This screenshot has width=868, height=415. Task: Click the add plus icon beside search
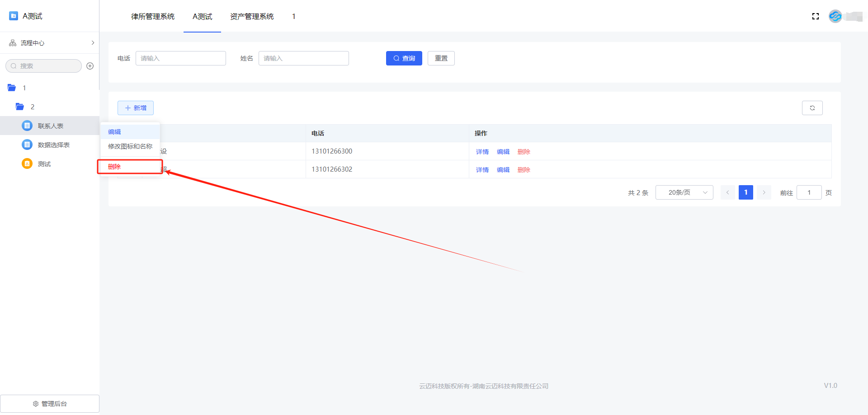point(90,66)
